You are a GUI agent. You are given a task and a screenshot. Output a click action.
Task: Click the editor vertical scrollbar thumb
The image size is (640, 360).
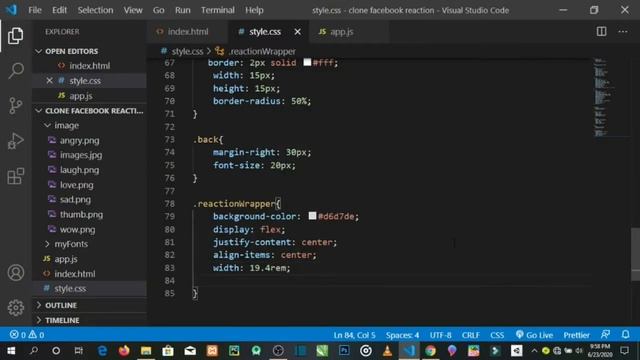point(636,254)
